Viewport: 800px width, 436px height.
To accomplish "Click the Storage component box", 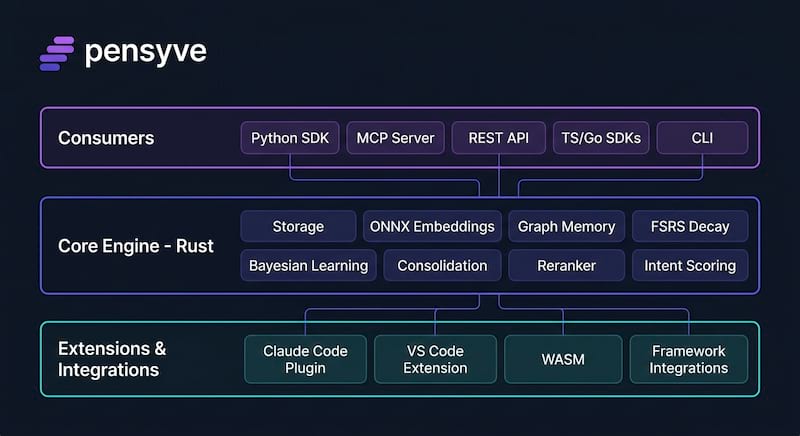I will pyautogui.click(x=298, y=226).
